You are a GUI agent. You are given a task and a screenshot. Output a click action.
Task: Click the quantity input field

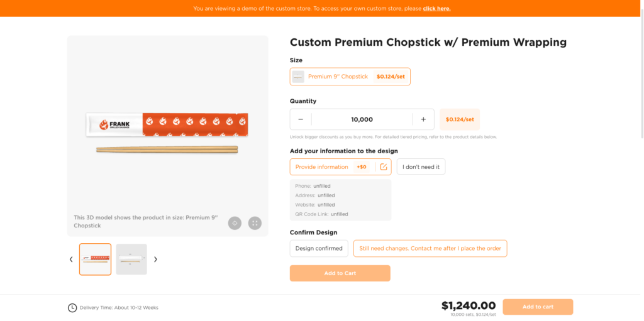coord(362,119)
